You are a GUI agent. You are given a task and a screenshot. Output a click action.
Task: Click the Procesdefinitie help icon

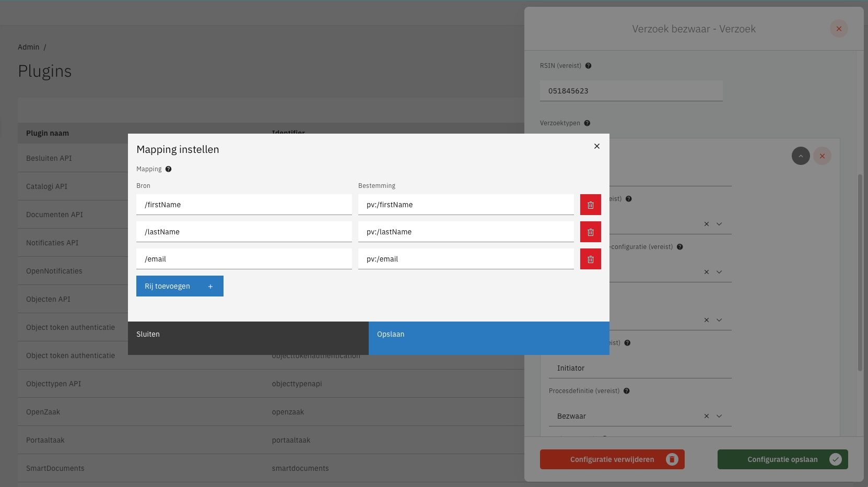click(x=626, y=391)
